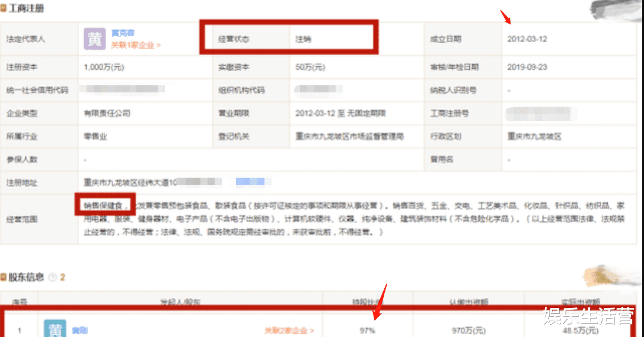Click the 2019-09-23 annual inspection date
The height and width of the screenshot is (337, 644).
[527, 67]
